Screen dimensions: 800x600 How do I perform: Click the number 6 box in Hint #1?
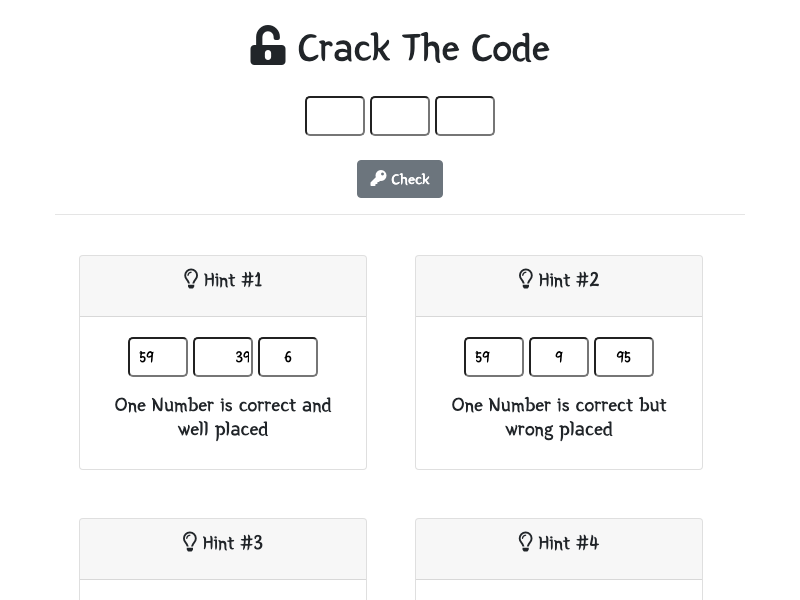[288, 357]
